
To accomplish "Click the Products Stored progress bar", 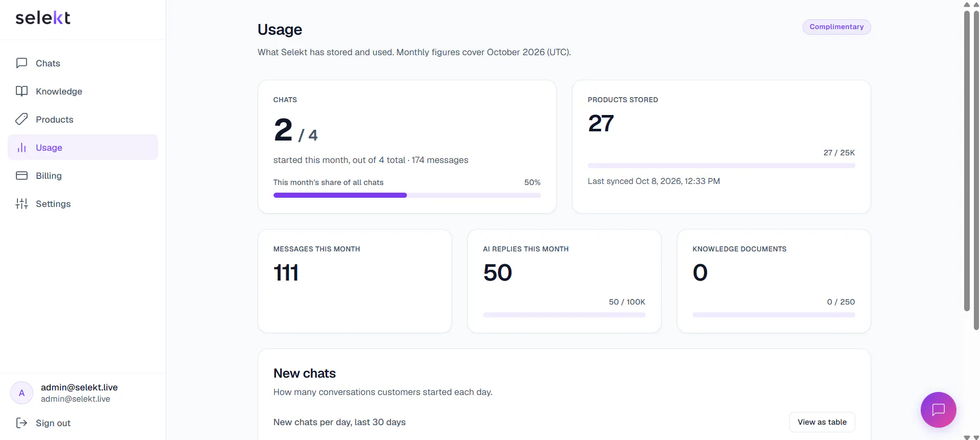I will (721, 166).
